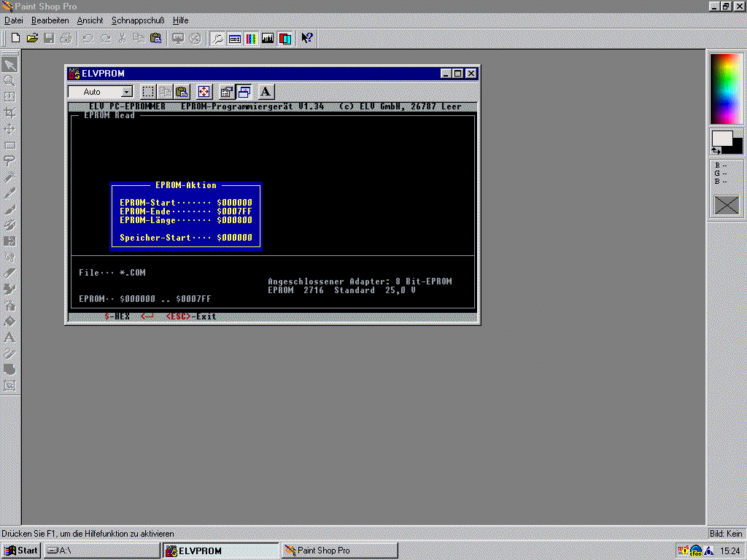This screenshot has height=560, width=747.
Task: Create a new image with the New icon
Action: click(15, 38)
